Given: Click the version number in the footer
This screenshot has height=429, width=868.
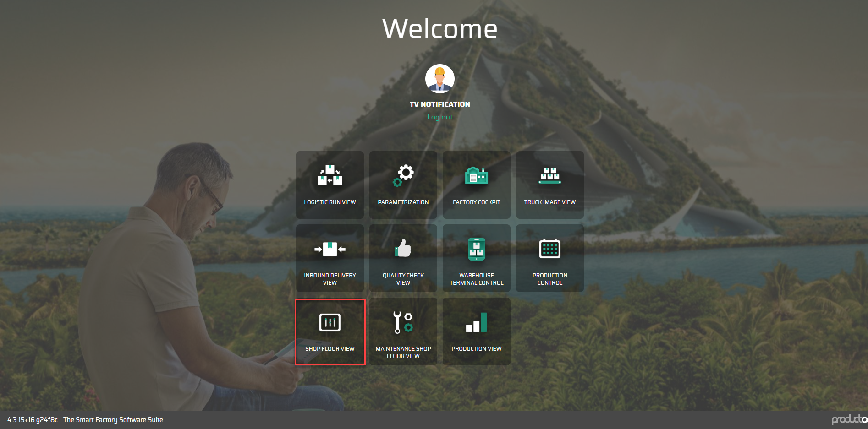Looking at the screenshot, I should (x=33, y=420).
